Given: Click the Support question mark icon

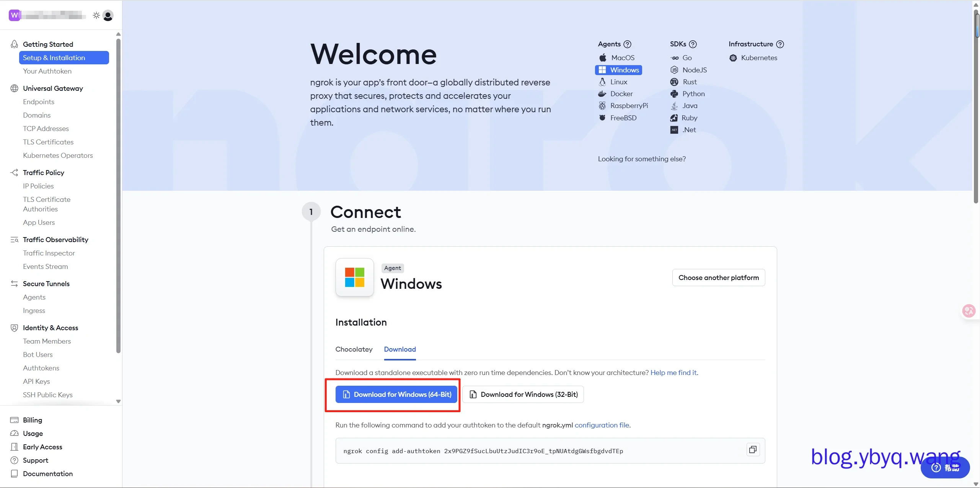Looking at the screenshot, I should pos(14,460).
